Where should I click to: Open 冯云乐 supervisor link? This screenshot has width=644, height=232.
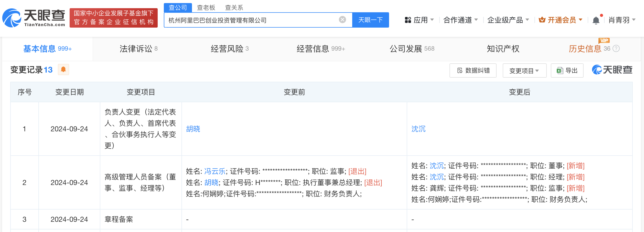click(x=215, y=171)
